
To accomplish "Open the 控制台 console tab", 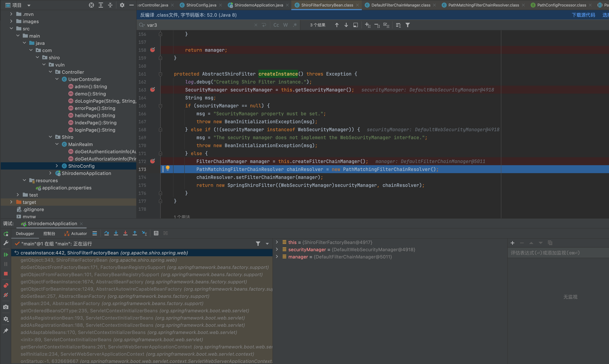I will [x=49, y=234].
